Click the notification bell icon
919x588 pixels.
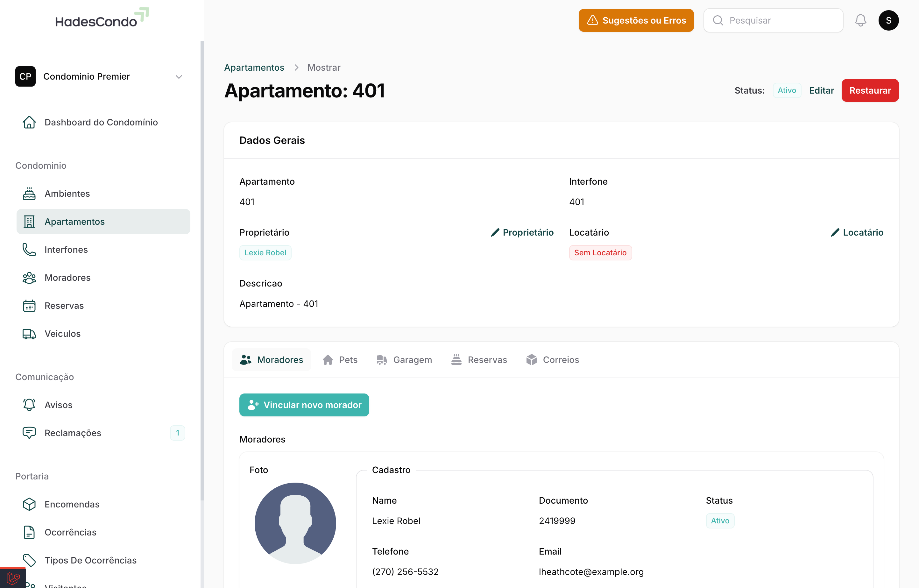[x=860, y=20]
